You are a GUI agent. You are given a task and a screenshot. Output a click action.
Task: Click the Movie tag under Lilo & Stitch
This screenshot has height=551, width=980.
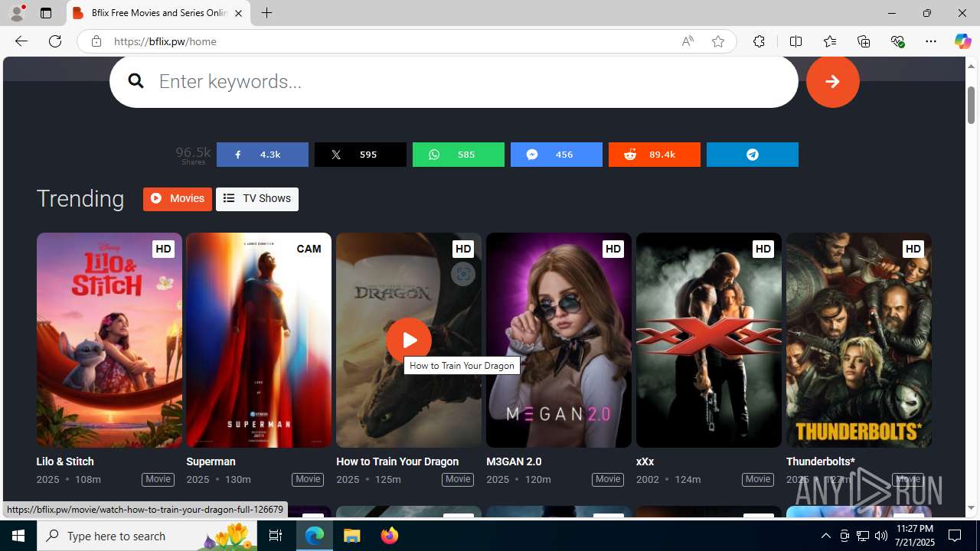[x=158, y=479]
